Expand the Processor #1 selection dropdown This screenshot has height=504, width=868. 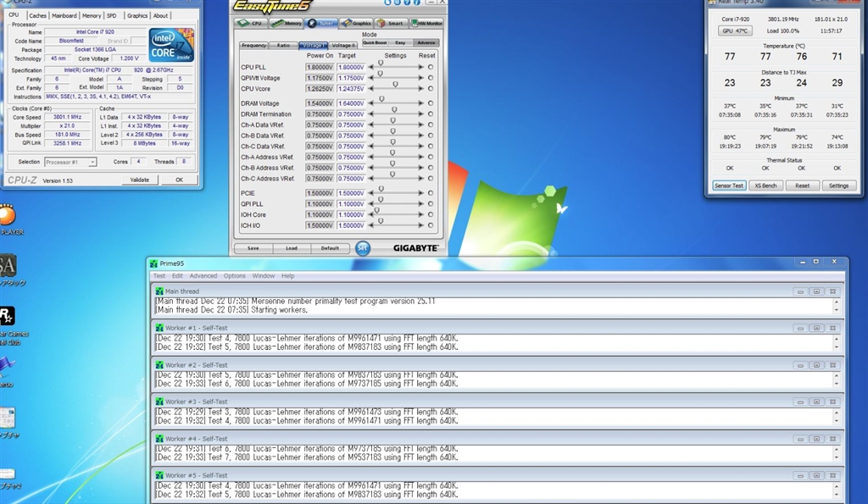coord(92,162)
